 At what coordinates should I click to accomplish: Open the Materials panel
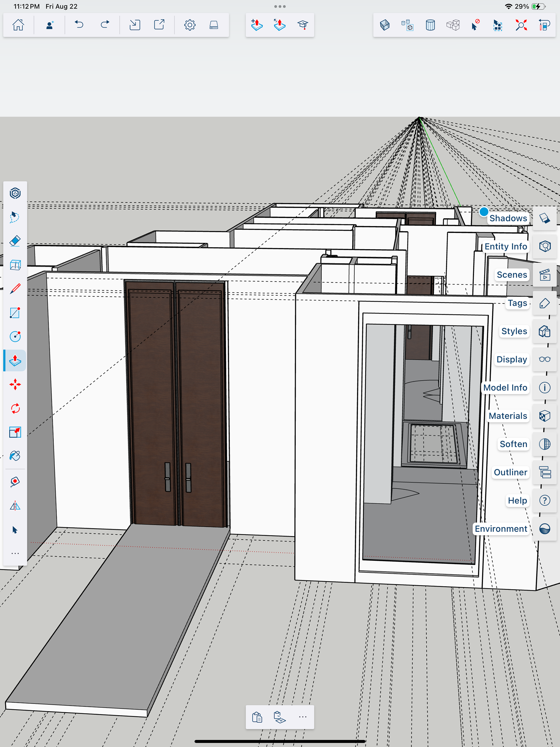tap(544, 416)
